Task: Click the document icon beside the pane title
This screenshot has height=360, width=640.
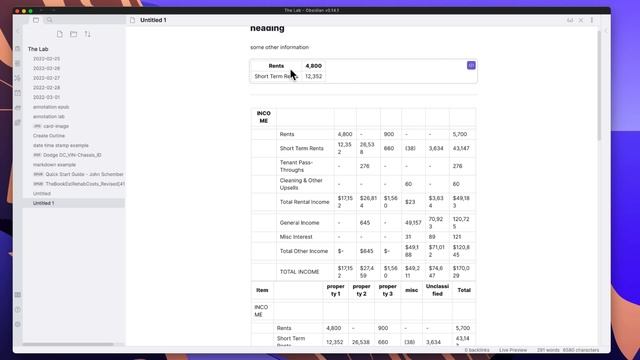Action: tap(132, 20)
